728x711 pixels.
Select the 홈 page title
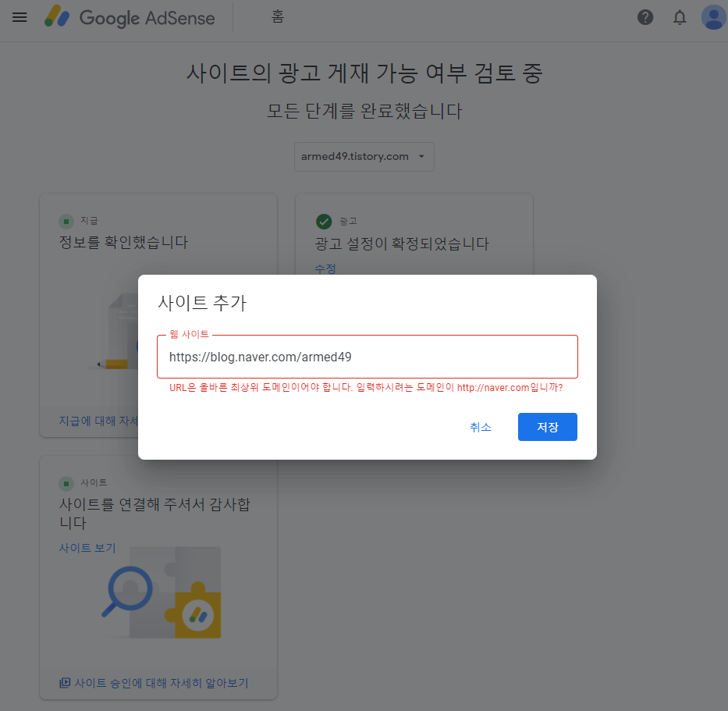coord(278,16)
